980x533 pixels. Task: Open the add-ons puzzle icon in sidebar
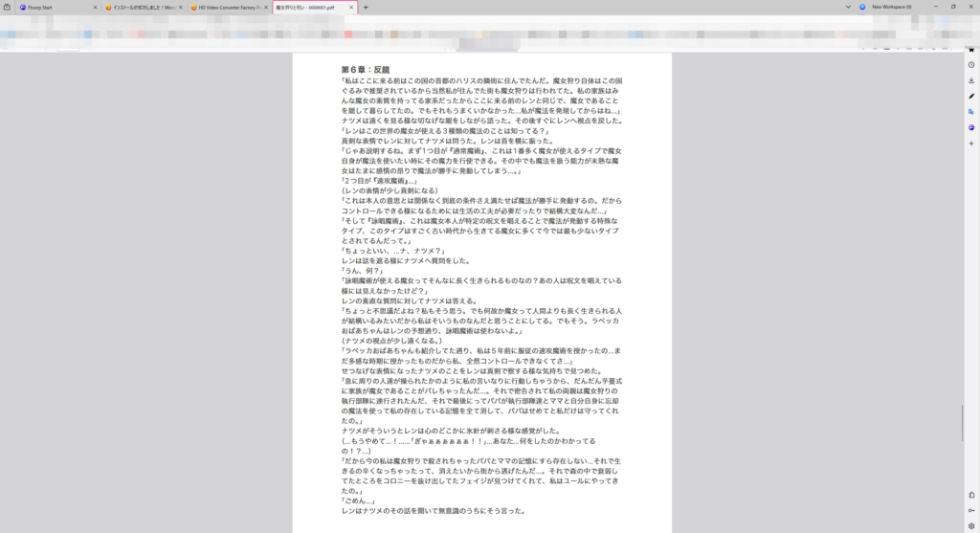[971, 495]
